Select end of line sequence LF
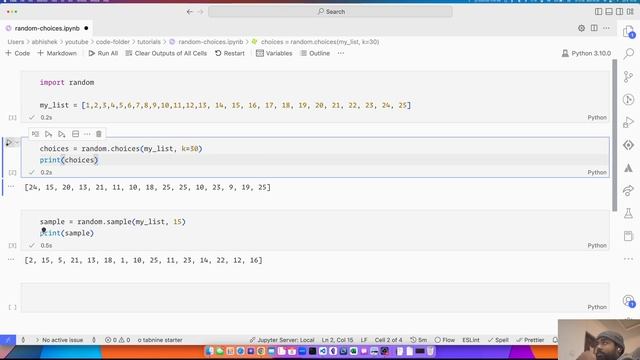 [x=364, y=340]
